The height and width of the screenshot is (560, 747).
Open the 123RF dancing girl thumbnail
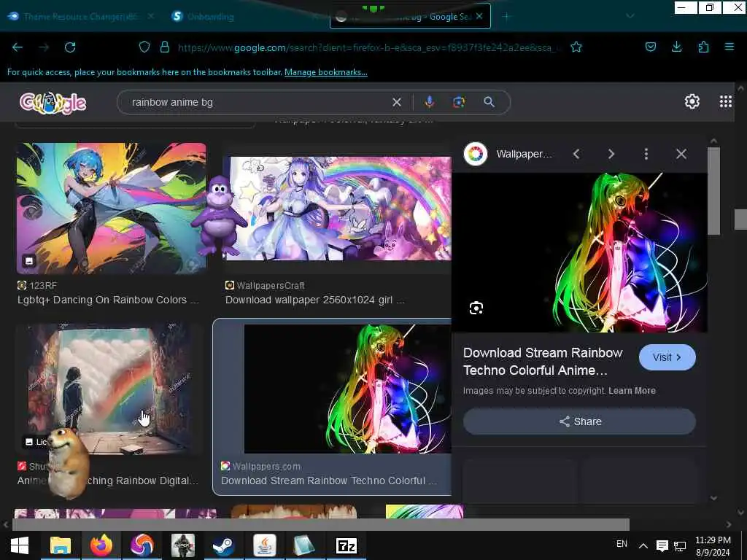pos(111,209)
